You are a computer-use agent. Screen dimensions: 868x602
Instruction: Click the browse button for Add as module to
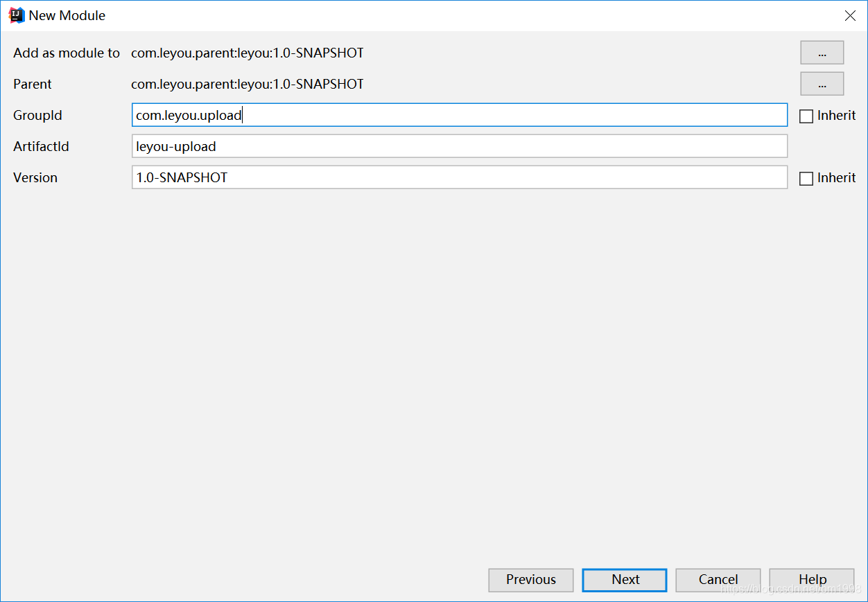(822, 53)
